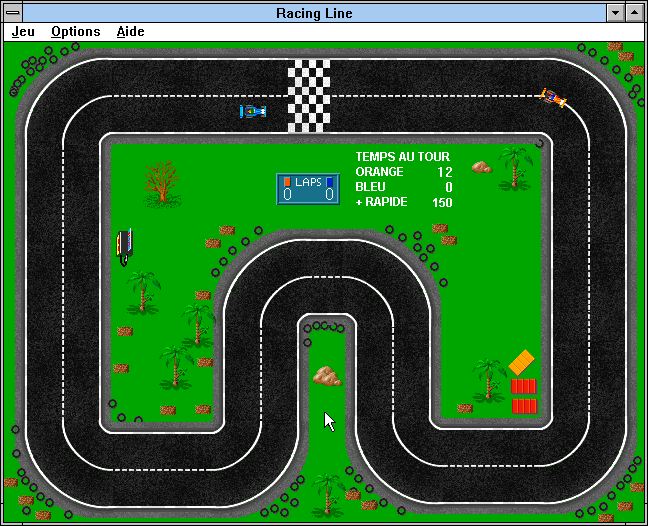
Task: Click the orange race car on track
Action: pyautogui.click(x=553, y=98)
